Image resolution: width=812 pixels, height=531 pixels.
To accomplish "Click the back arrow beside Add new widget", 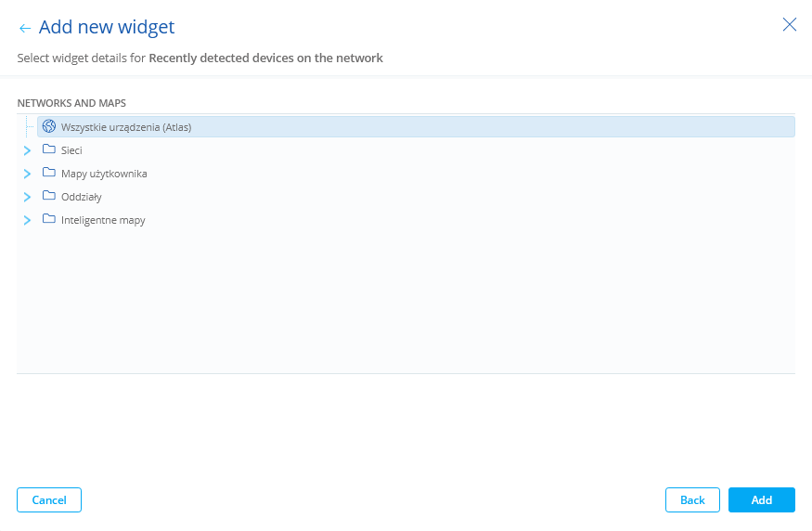I will coord(25,29).
